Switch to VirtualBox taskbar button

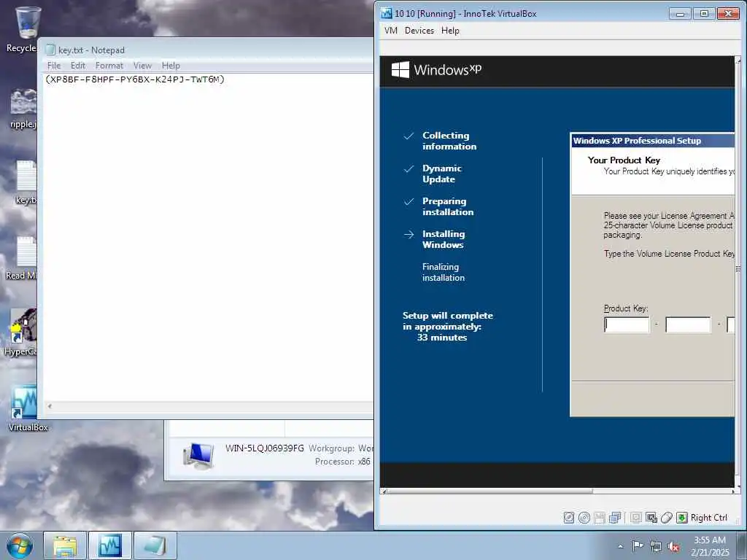pyautogui.click(x=110, y=545)
